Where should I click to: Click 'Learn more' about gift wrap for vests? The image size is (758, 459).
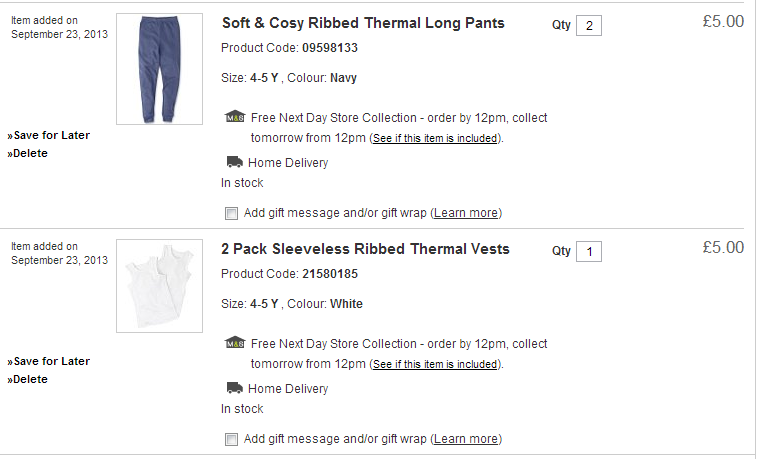coord(466,439)
